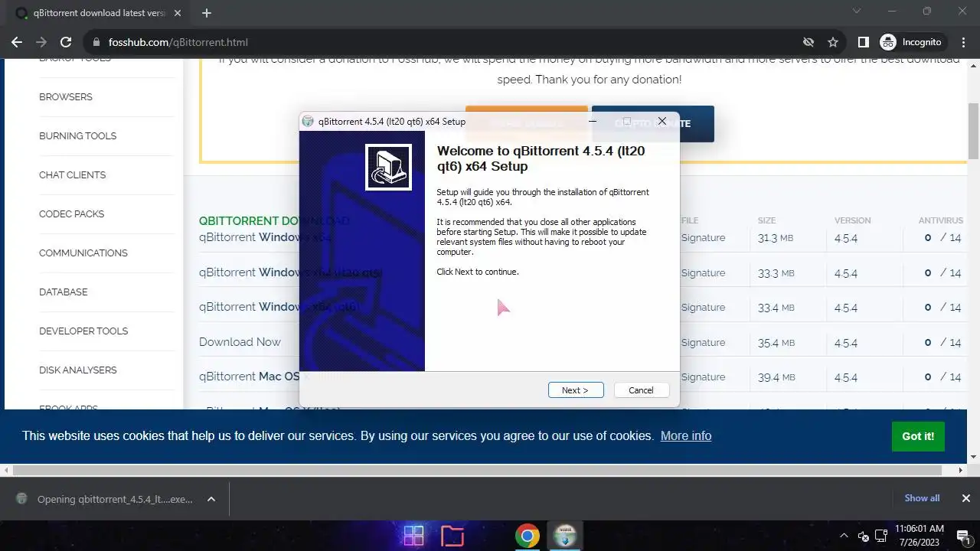Minimize the qBittorrent Setup dialog

(593, 121)
